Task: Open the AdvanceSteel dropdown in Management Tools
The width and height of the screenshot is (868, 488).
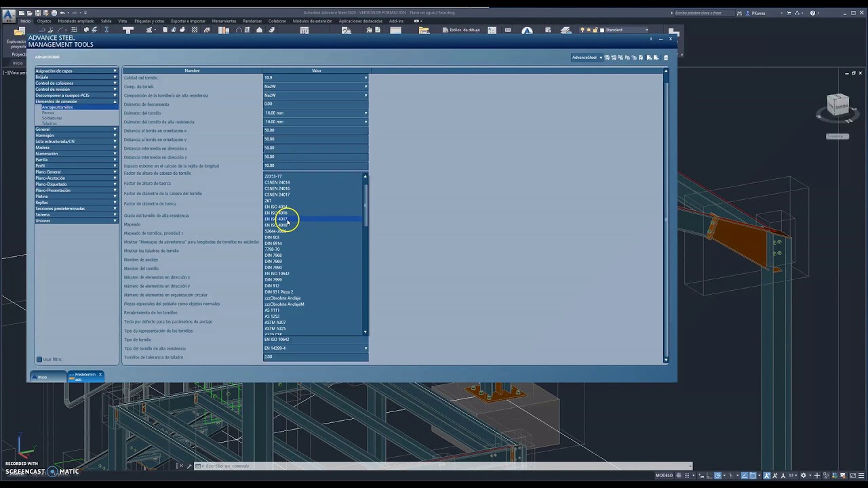Action: pos(587,58)
